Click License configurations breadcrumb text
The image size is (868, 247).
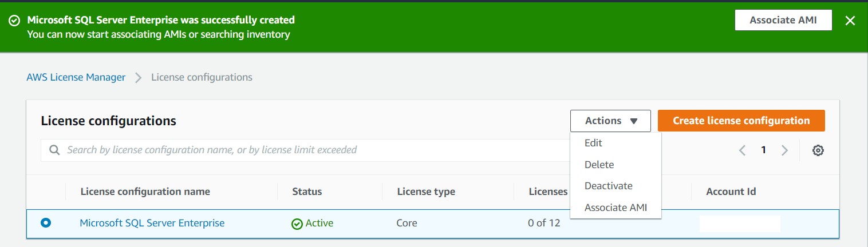point(202,77)
